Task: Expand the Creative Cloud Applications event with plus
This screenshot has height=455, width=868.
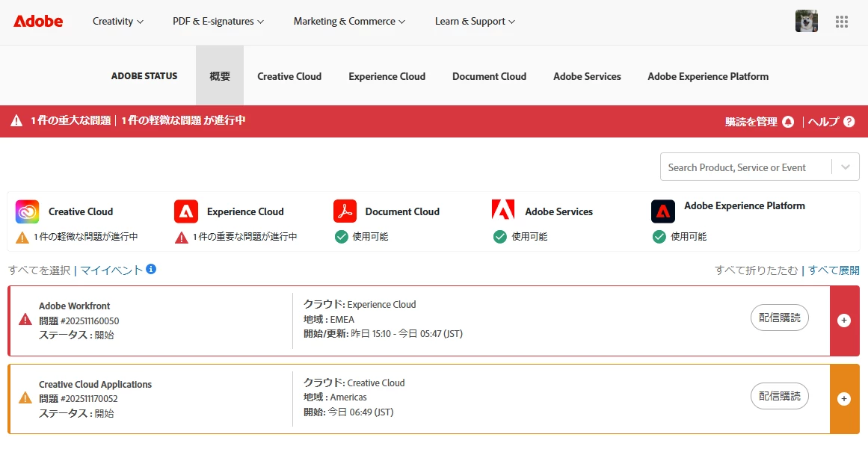Action: pos(843,398)
